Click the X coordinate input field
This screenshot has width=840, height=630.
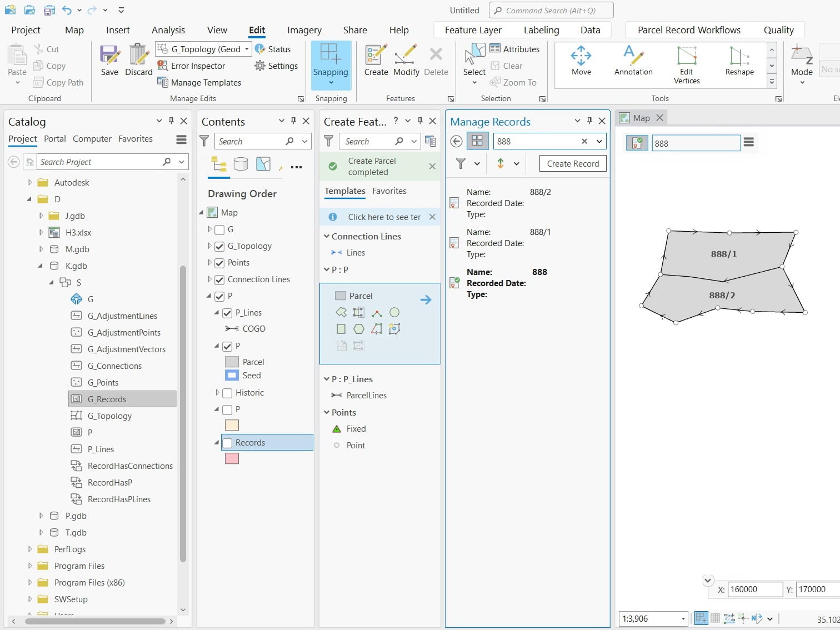pos(755,589)
